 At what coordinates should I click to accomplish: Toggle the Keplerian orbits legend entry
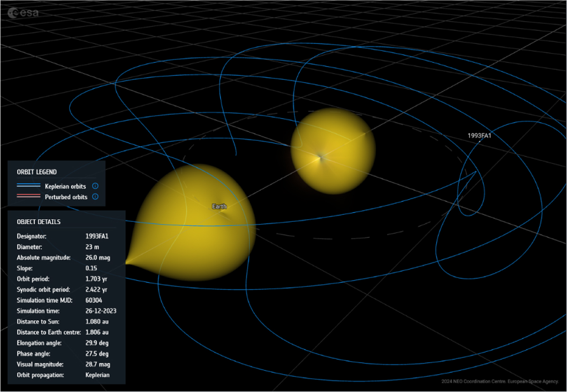(65, 186)
